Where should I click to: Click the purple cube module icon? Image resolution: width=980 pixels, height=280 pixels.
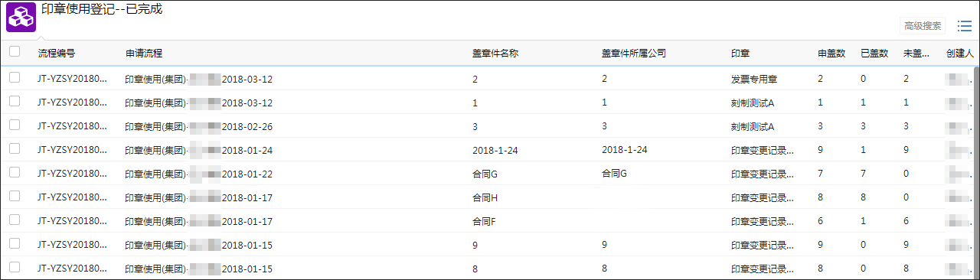[21, 17]
